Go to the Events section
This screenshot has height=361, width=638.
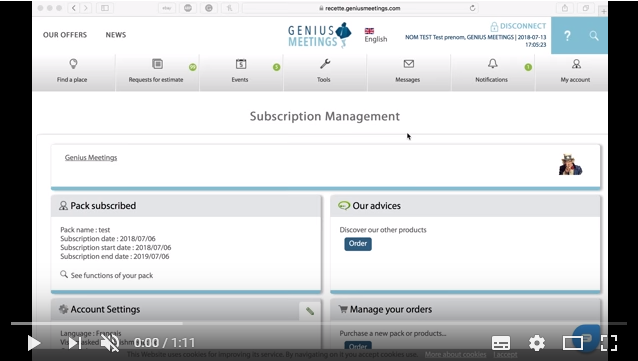point(240,72)
